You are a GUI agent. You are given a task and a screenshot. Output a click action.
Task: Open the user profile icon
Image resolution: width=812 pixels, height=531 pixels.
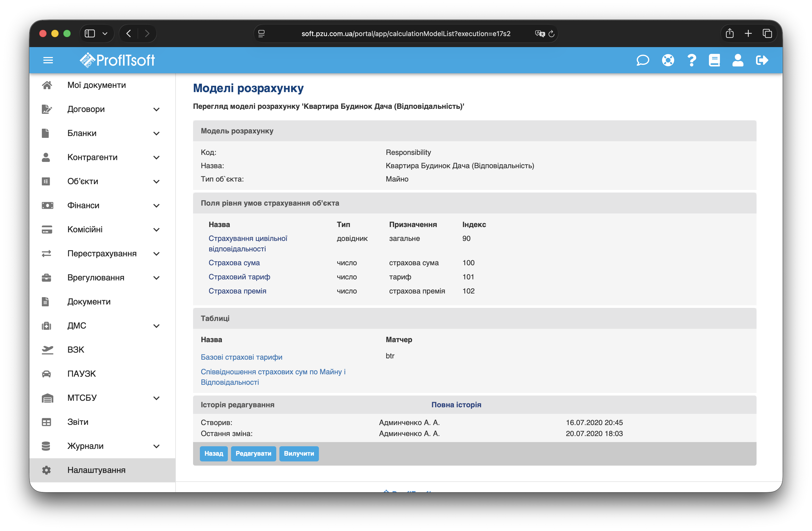coord(738,60)
